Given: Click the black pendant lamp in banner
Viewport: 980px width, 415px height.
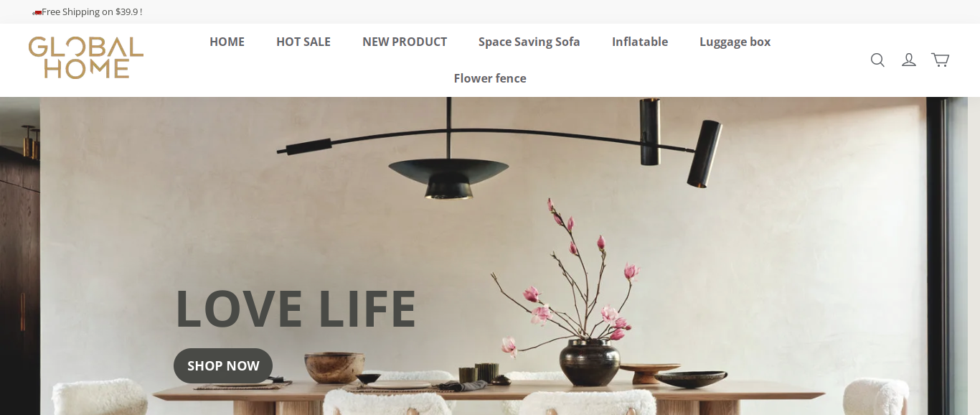Looking at the screenshot, I should tap(449, 176).
